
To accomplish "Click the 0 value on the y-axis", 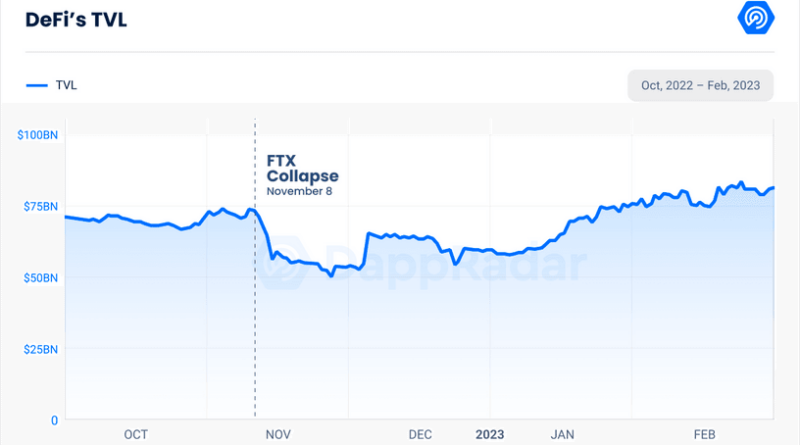I will [56, 420].
